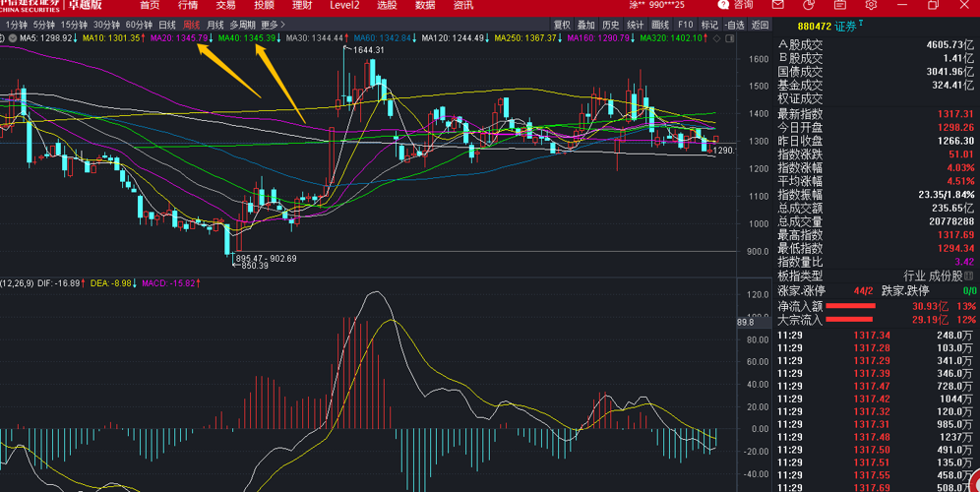The height and width of the screenshot is (492, 980).
Task: Open the 首页 menu
Action: point(150,6)
